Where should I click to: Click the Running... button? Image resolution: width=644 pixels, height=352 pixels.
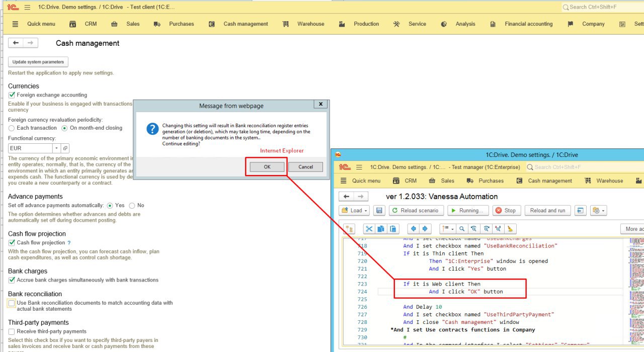[467, 211]
